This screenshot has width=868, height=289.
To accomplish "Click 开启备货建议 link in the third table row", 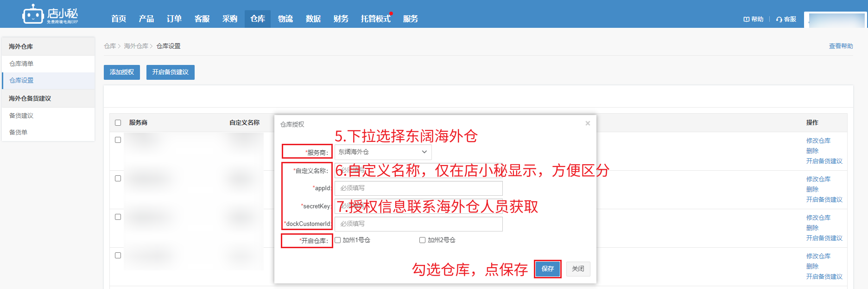I will pyautogui.click(x=824, y=238).
